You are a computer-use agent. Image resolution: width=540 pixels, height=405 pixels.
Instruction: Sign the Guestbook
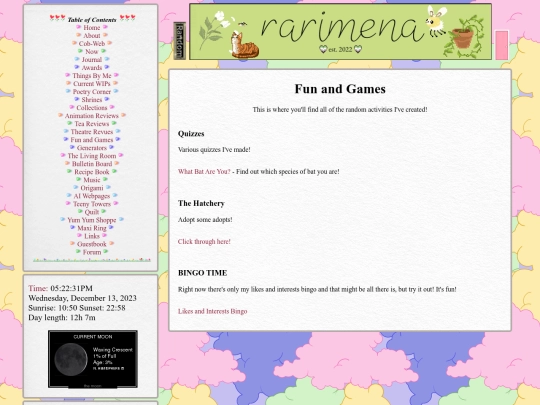(92, 244)
